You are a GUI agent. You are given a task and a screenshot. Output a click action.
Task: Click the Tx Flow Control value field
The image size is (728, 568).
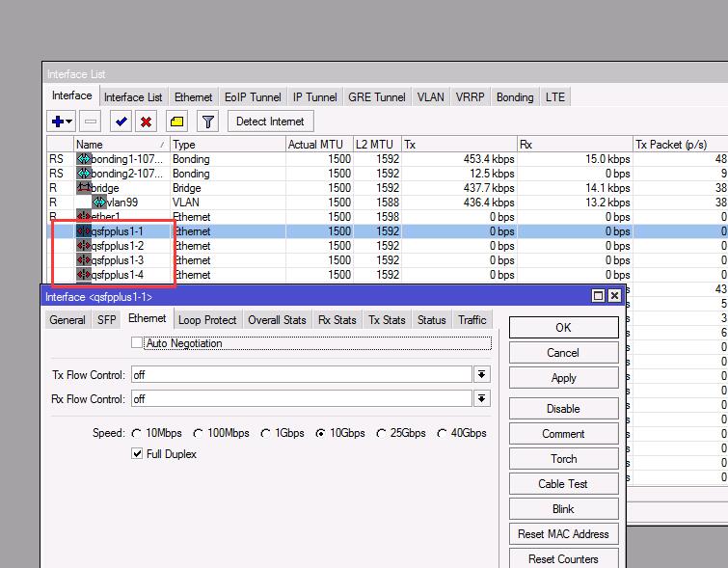pyautogui.click(x=302, y=374)
